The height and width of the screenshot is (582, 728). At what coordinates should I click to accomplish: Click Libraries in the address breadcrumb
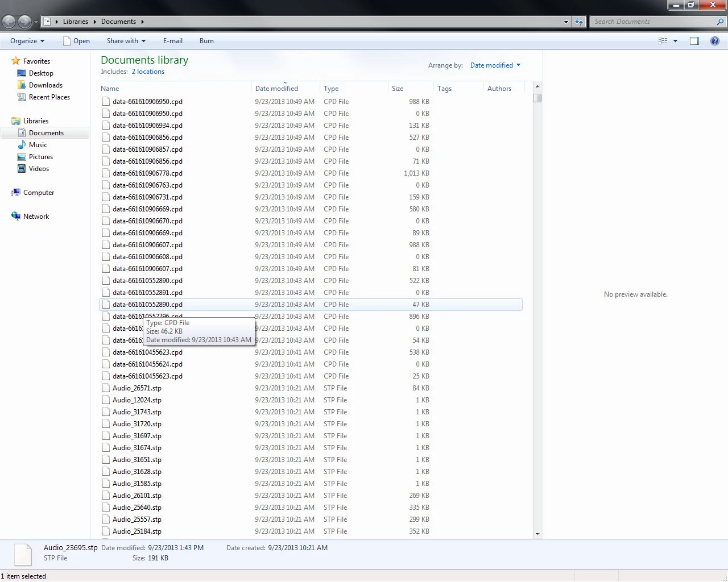tap(76, 22)
